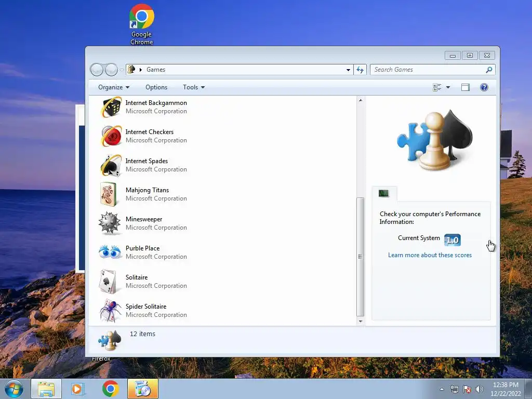532x399 pixels.
Task: Open Windows Explorer from the taskbar
Action: [x=46, y=389]
